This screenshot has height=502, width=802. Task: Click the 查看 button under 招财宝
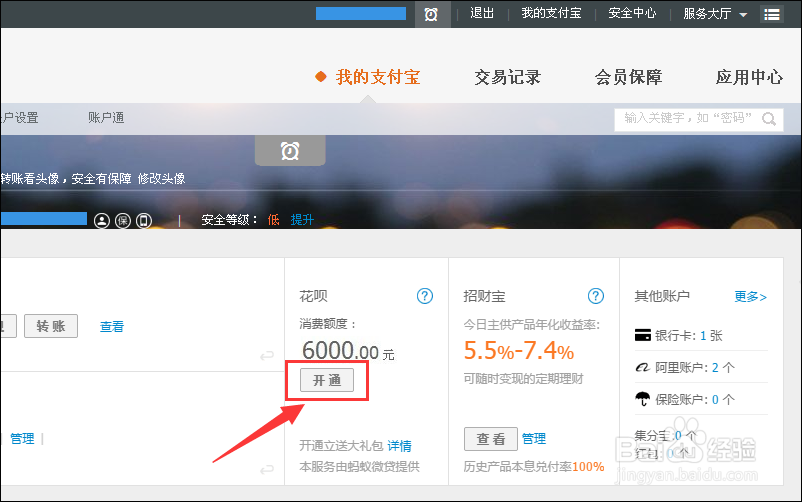pyautogui.click(x=491, y=439)
